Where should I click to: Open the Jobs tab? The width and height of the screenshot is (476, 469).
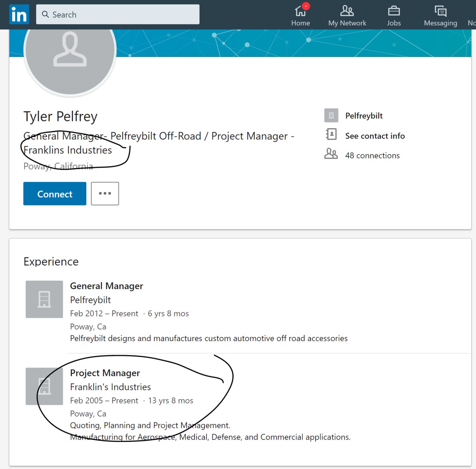(393, 16)
